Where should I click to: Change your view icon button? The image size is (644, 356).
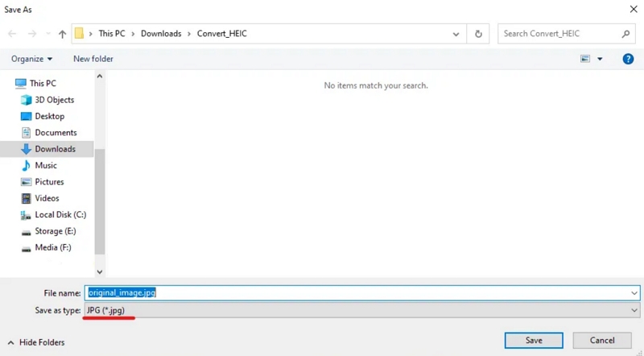pyautogui.click(x=585, y=59)
